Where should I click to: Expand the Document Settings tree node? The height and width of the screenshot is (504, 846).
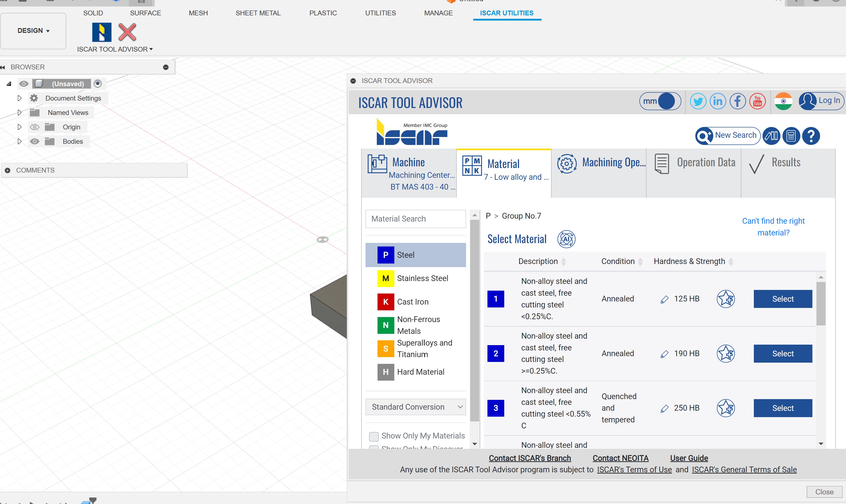click(x=19, y=98)
